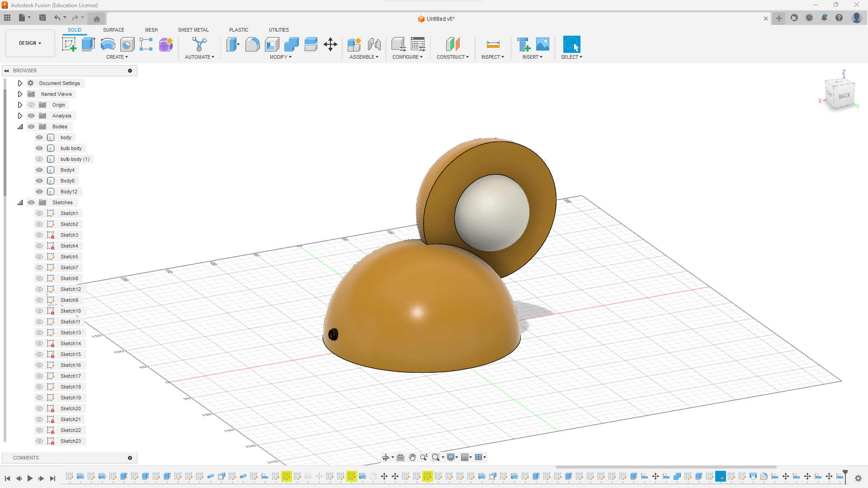
Task: Select the Revolve tool
Action: point(108,44)
